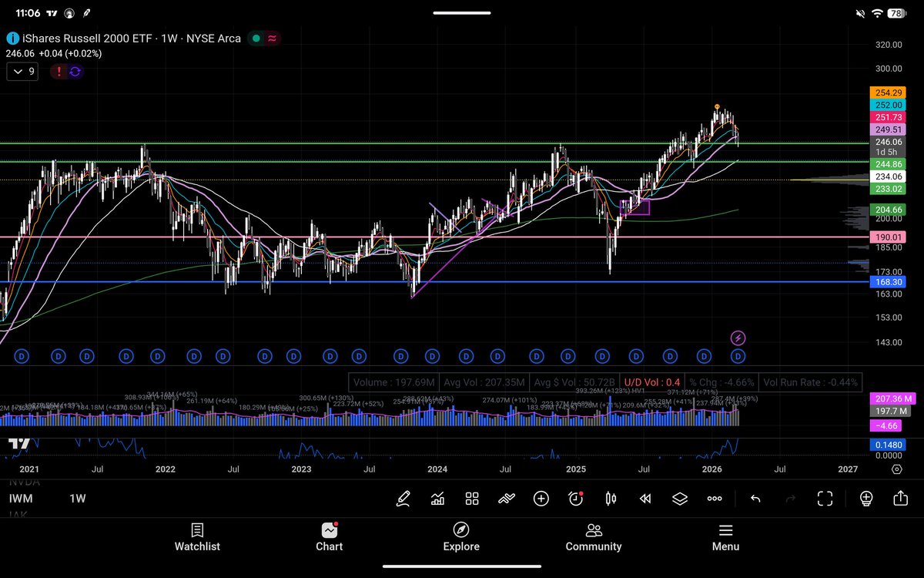The height and width of the screenshot is (578, 924).
Task: Open the three-dots more options menu
Action: pyautogui.click(x=715, y=499)
